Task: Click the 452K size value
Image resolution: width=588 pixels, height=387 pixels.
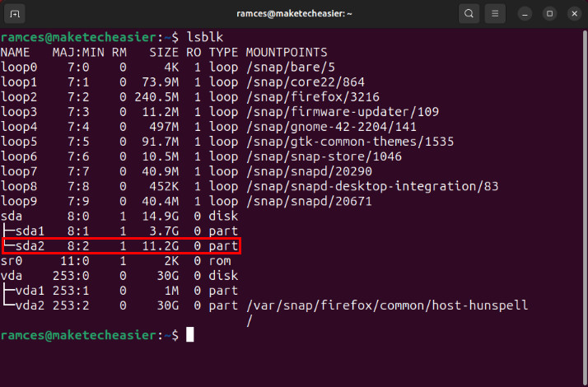Action: click(164, 186)
